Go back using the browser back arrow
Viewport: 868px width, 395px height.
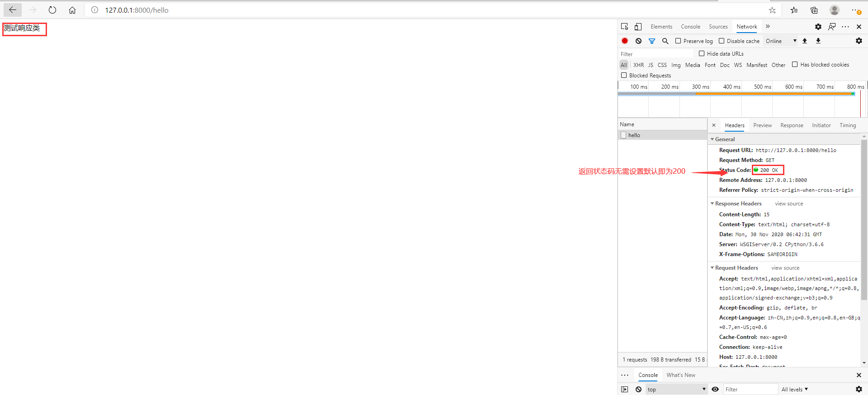(x=13, y=10)
